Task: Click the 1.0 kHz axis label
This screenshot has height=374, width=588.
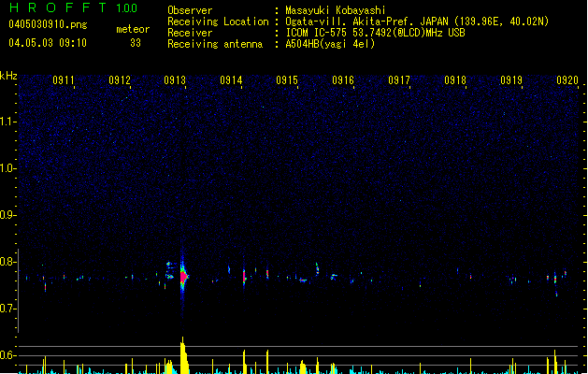Action: tap(8, 168)
